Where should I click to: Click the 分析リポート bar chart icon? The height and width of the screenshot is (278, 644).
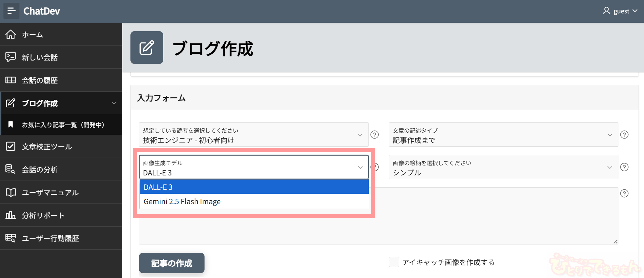[11, 215]
